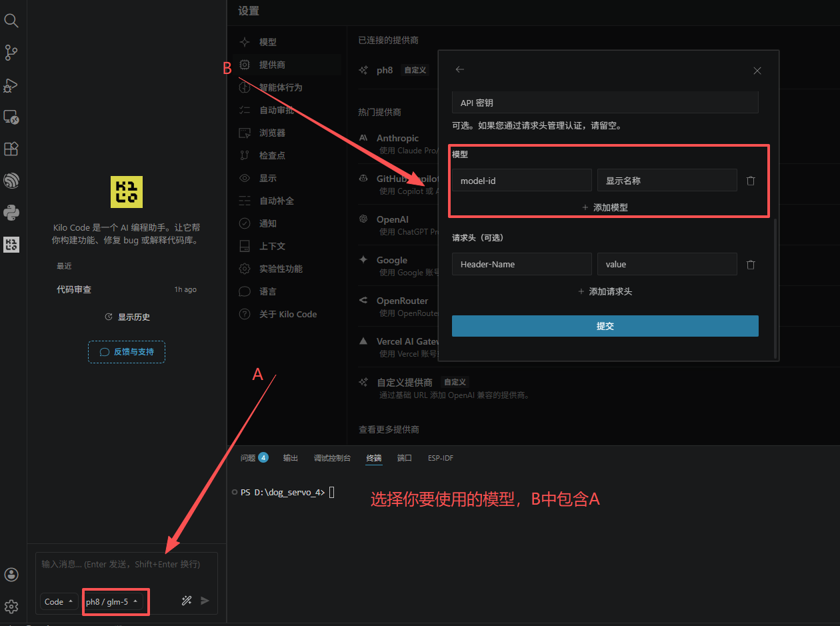Go back using dialog arrow icon
The width and height of the screenshot is (840, 626).
pyautogui.click(x=459, y=69)
